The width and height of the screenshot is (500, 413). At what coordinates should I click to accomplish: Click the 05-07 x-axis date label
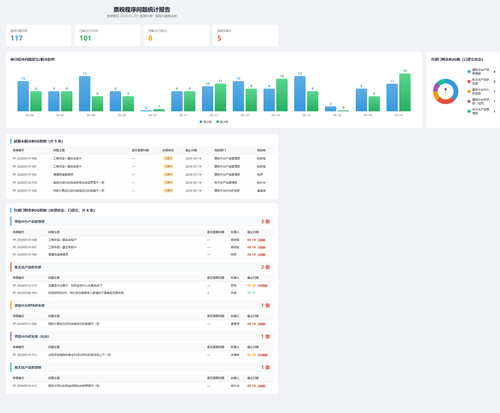(x=60, y=115)
